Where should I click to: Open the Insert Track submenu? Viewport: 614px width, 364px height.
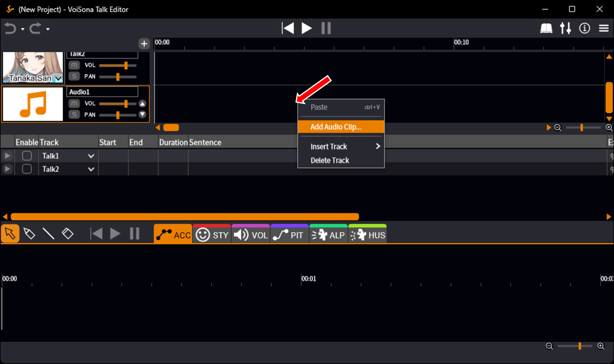coord(341,147)
